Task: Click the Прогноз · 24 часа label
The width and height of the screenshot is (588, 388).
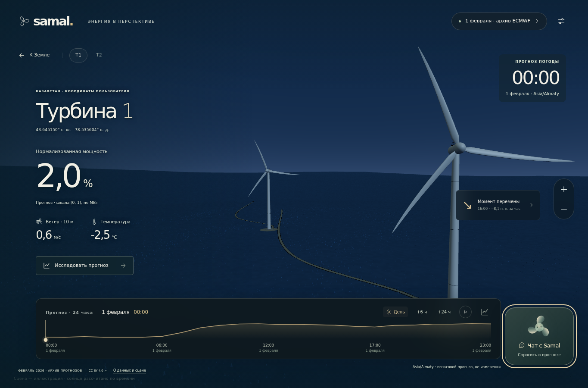Action: click(x=69, y=313)
